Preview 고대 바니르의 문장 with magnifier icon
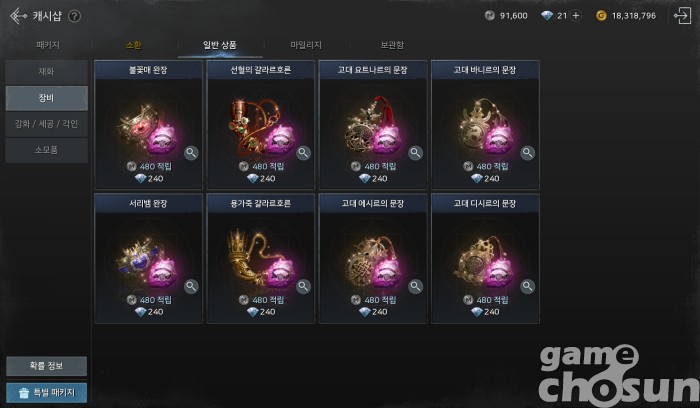 (x=527, y=153)
